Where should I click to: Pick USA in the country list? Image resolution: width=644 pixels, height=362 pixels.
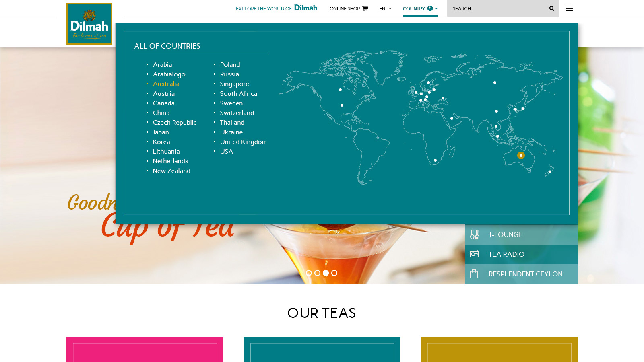tap(227, 151)
